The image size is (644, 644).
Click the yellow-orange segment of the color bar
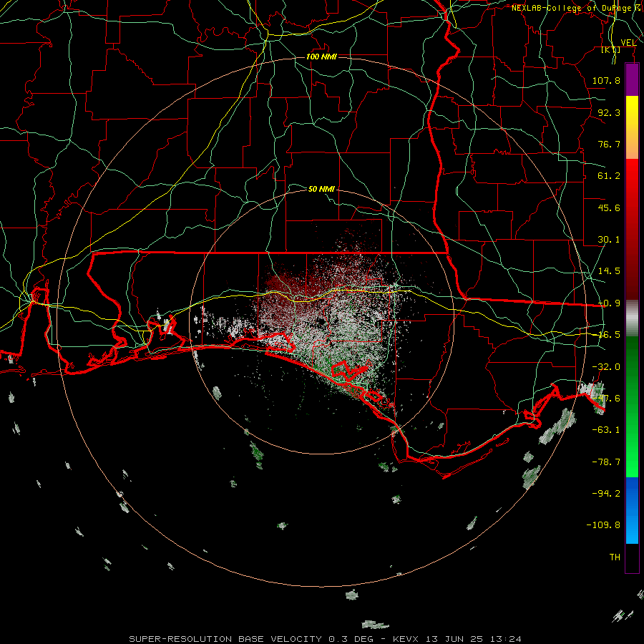coord(632,128)
